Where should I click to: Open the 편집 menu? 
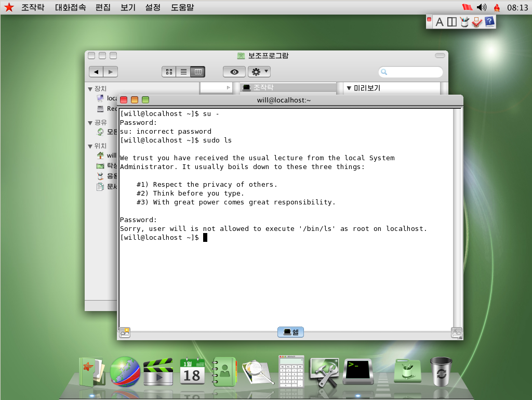(x=102, y=7)
